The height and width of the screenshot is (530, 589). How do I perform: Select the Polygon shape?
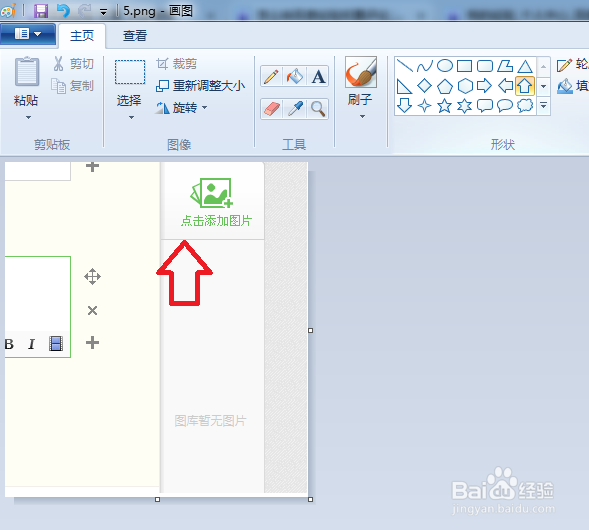pyautogui.click(x=505, y=66)
